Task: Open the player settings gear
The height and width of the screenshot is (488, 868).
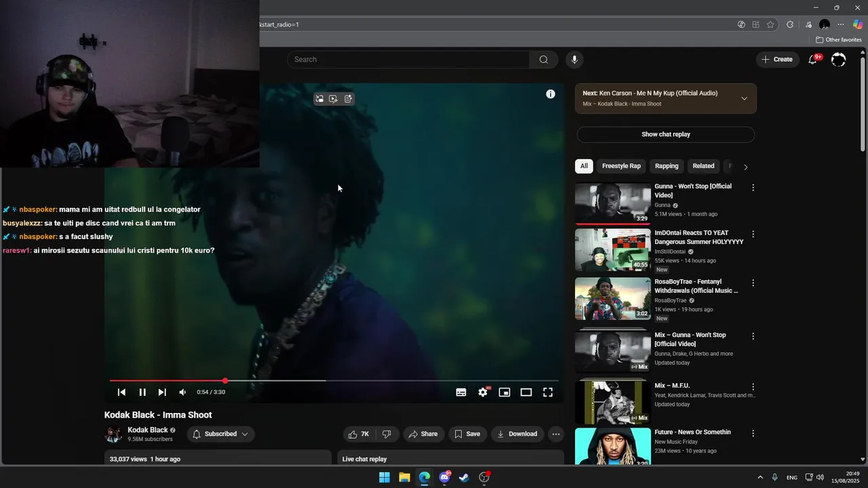Action: (x=483, y=392)
